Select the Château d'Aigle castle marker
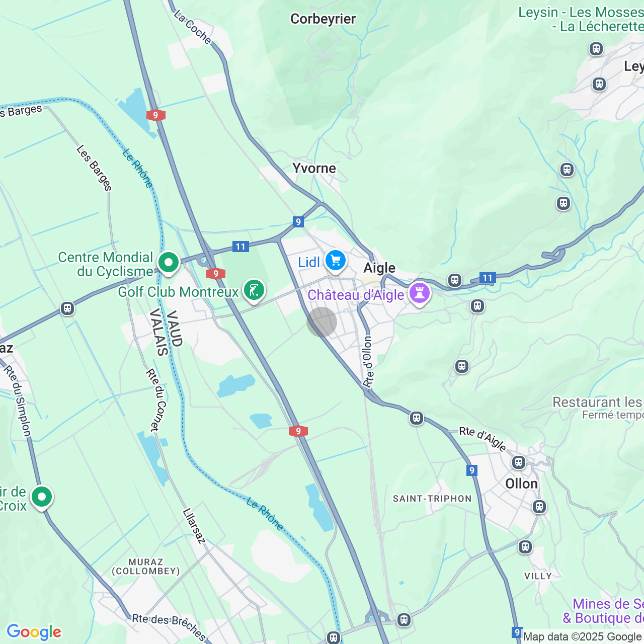Screen dimensions: 644x644 coord(420,294)
